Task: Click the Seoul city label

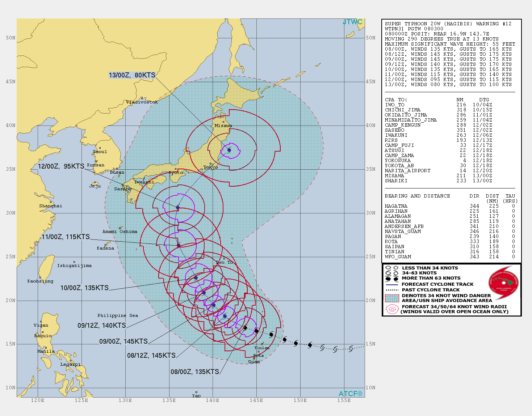Action: [x=100, y=152]
